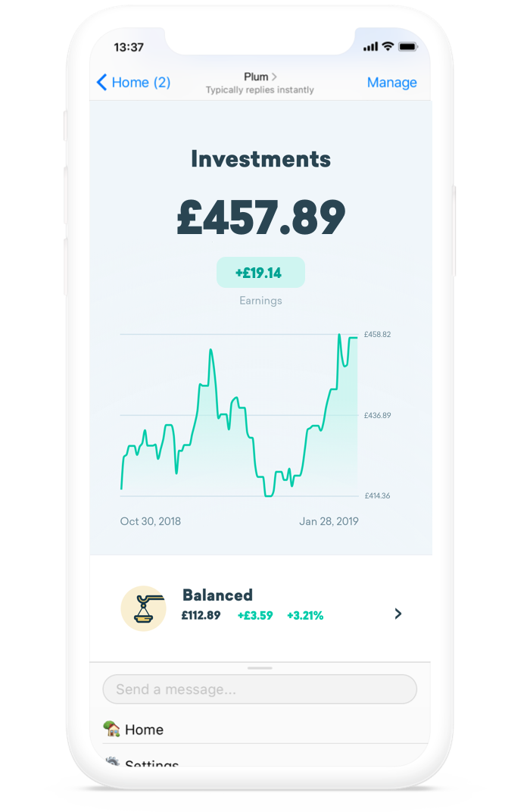Expand the Balanced fund arrow
The height and width of the screenshot is (812, 530).
point(397,614)
